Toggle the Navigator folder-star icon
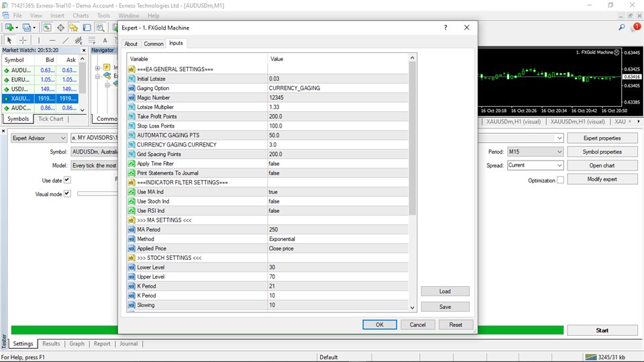 (74, 28)
